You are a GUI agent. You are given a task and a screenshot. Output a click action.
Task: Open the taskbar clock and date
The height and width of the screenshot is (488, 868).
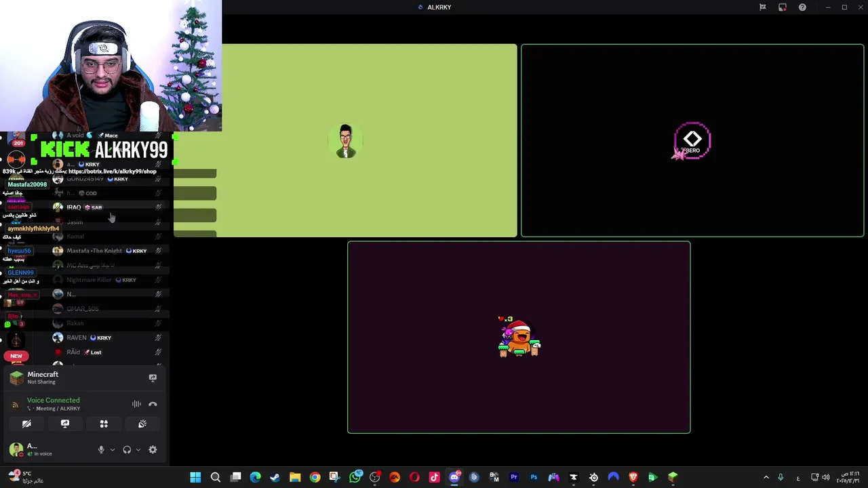click(848, 477)
